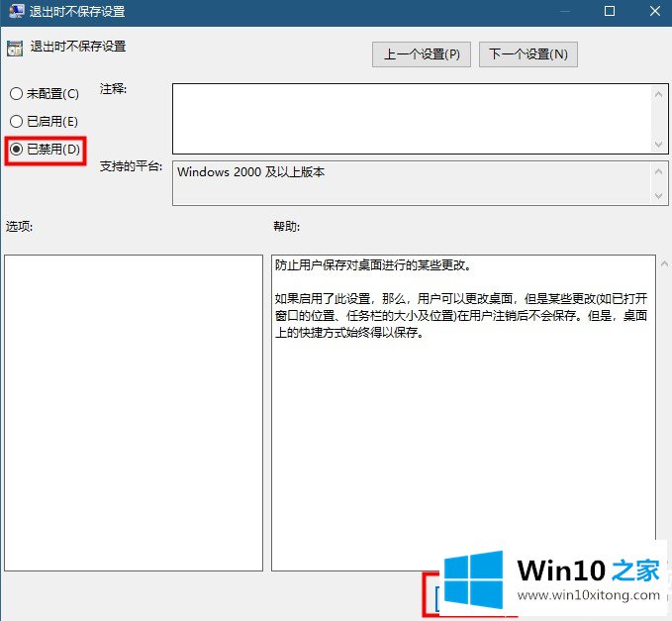Close the 退出时不保存设置 dialog
This screenshot has width=672, height=621.
point(655,11)
